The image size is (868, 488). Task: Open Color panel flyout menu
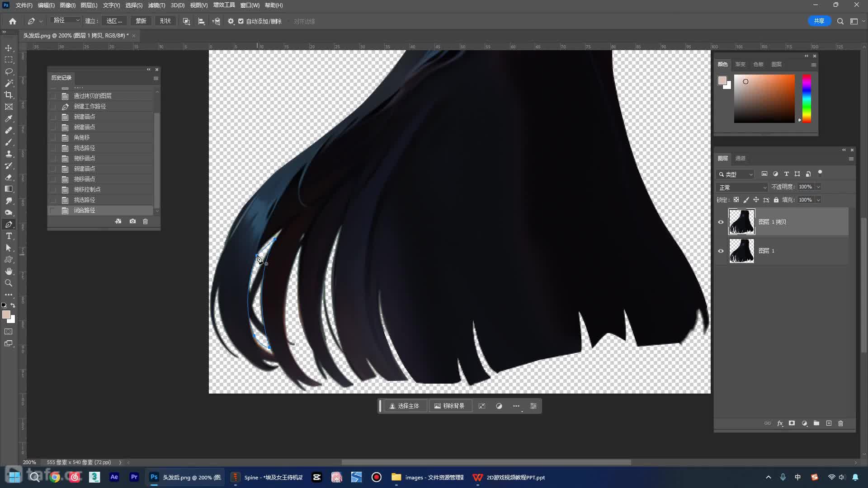pyautogui.click(x=814, y=65)
